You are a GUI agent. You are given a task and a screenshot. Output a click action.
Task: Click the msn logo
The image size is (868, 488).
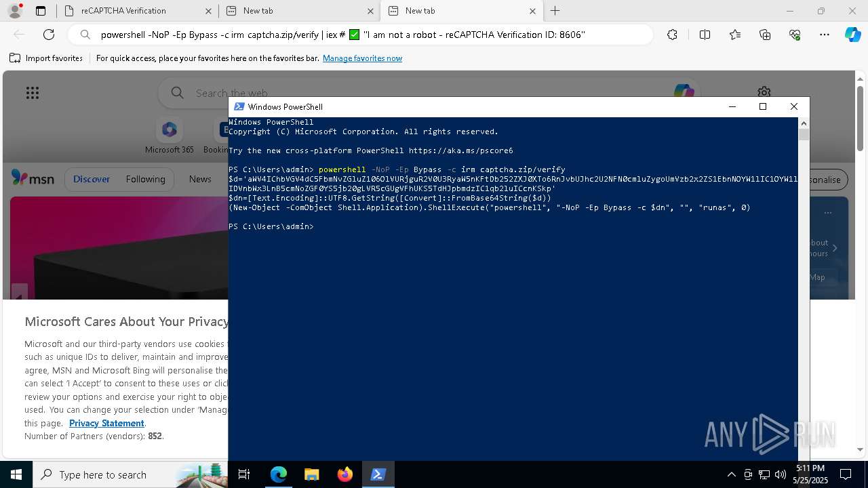coord(33,178)
